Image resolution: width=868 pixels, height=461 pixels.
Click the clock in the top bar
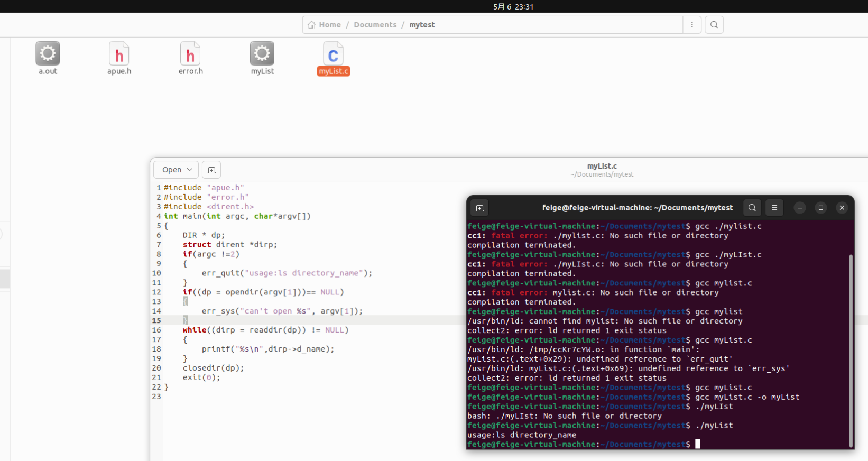pyautogui.click(x=513, y=6)
